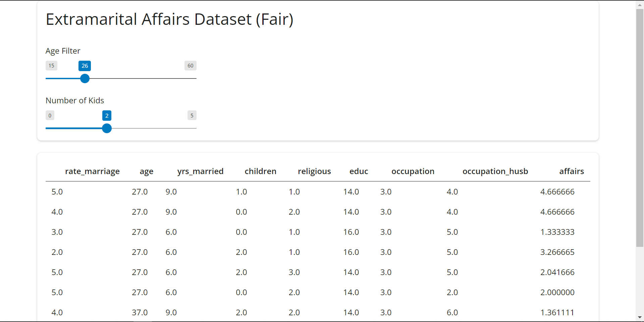
Task: Click the blue 26 value bubble on the Age Filter
Action: pyautogui.click(x=85, y=66)
